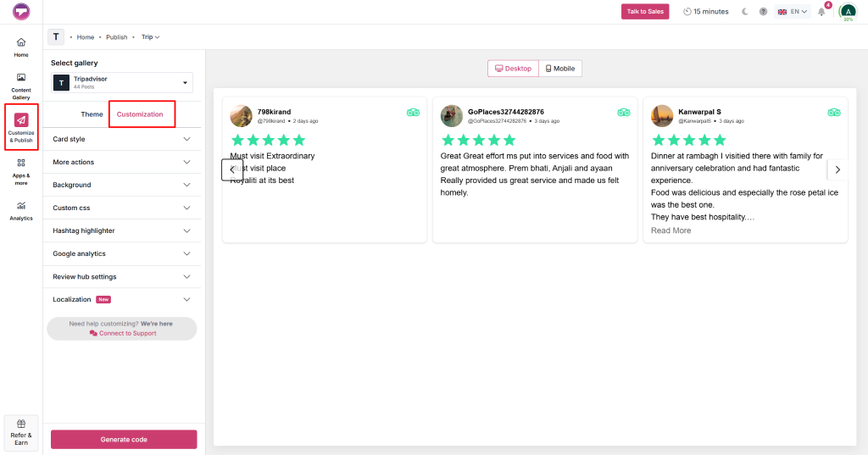Click the app logo in top-left corner

pyautogui.click(x=21, y=12)
